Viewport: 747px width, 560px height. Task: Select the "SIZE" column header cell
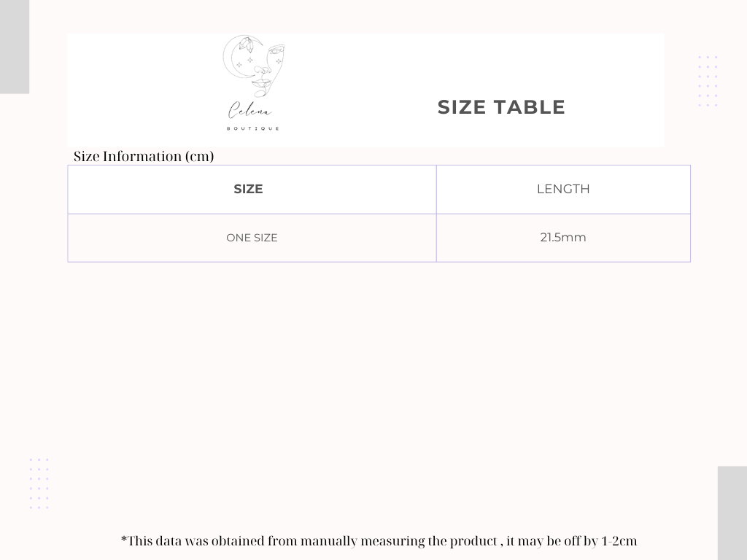[248, 189]
